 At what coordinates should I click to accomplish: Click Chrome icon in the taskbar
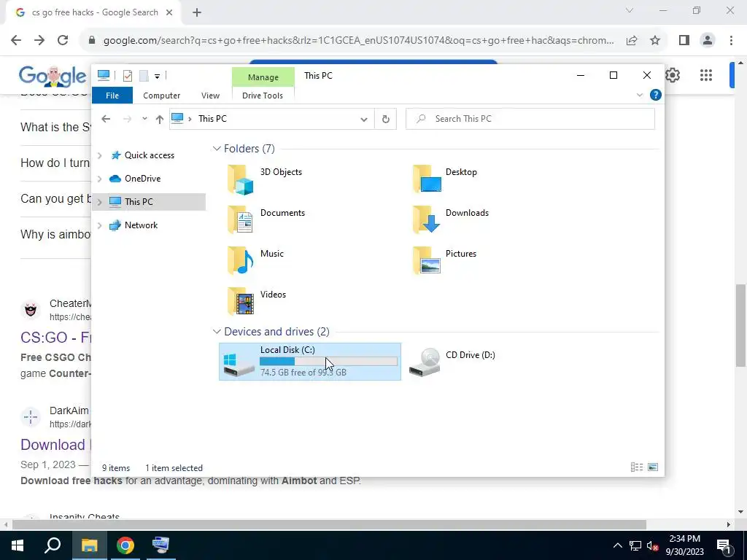[x=125, y=545]
